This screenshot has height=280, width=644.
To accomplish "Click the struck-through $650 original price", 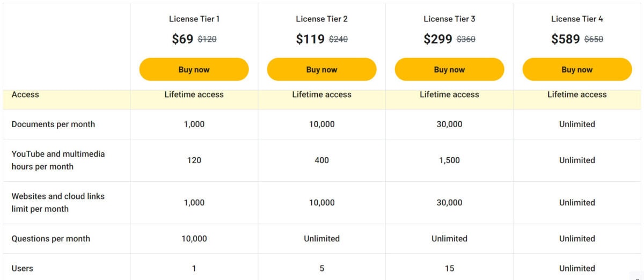I will click(x=594, y=39).
